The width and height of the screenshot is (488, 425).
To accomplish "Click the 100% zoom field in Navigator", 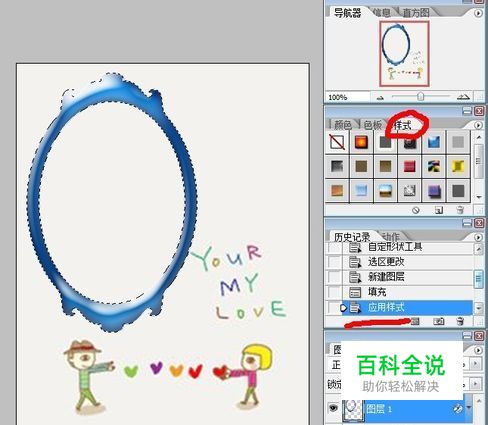I will [x=348, y=97].
